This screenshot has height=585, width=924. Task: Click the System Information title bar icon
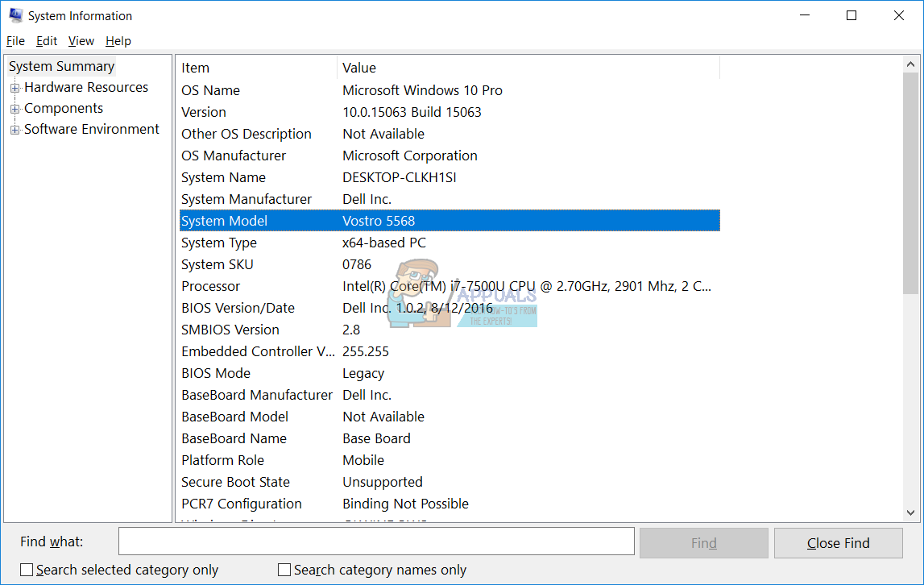click(x=15, y=15)
